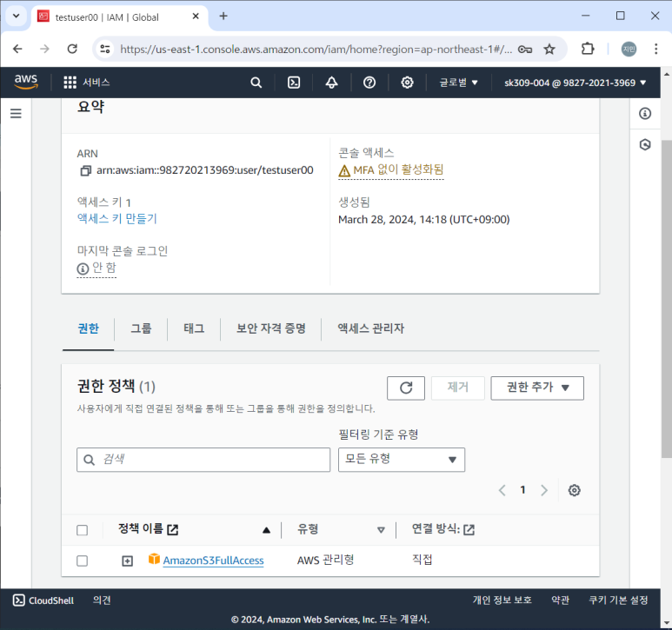
Task: Click the external link icon next to 정책 이름
Action: click(x=172, y=530)
